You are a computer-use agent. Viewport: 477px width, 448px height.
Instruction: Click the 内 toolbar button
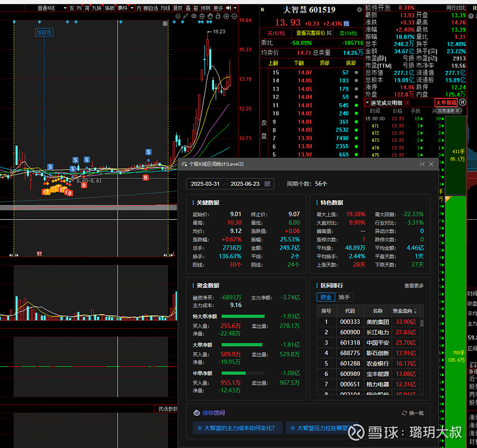click(139, 8)
